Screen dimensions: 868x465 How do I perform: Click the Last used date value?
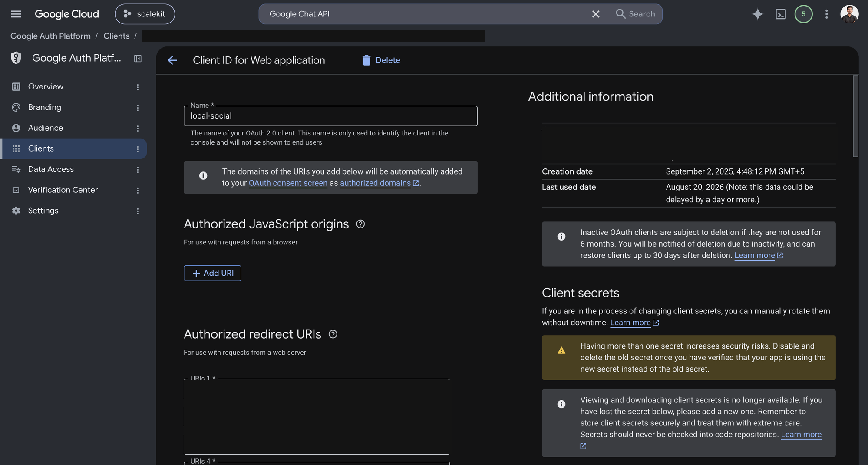(x=739, y=193)
